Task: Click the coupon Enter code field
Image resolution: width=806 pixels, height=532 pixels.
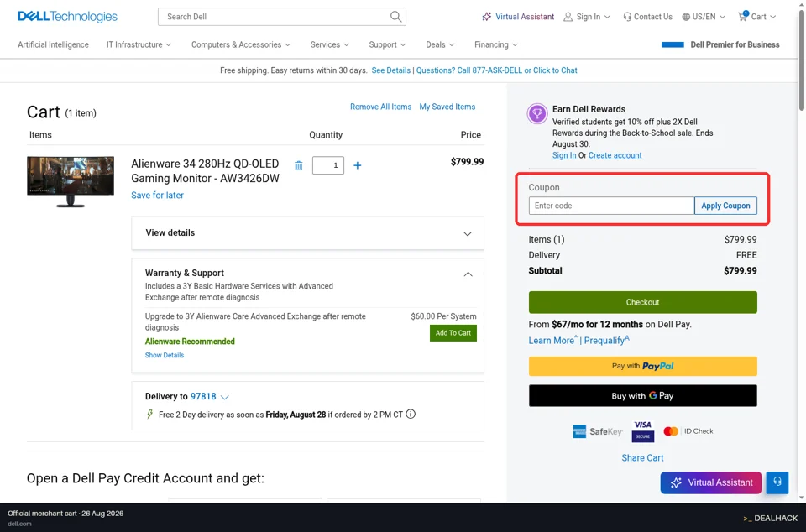Action: click(611, 206)
